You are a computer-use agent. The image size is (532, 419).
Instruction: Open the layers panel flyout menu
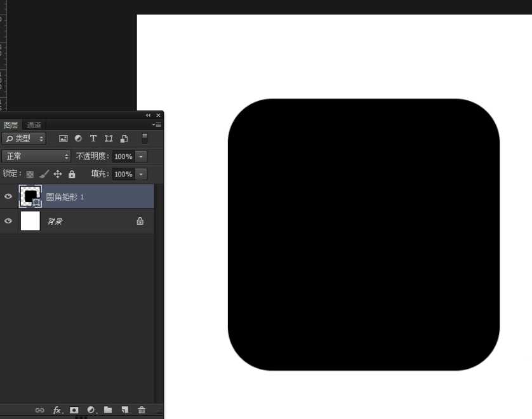(x=156, y=125)
